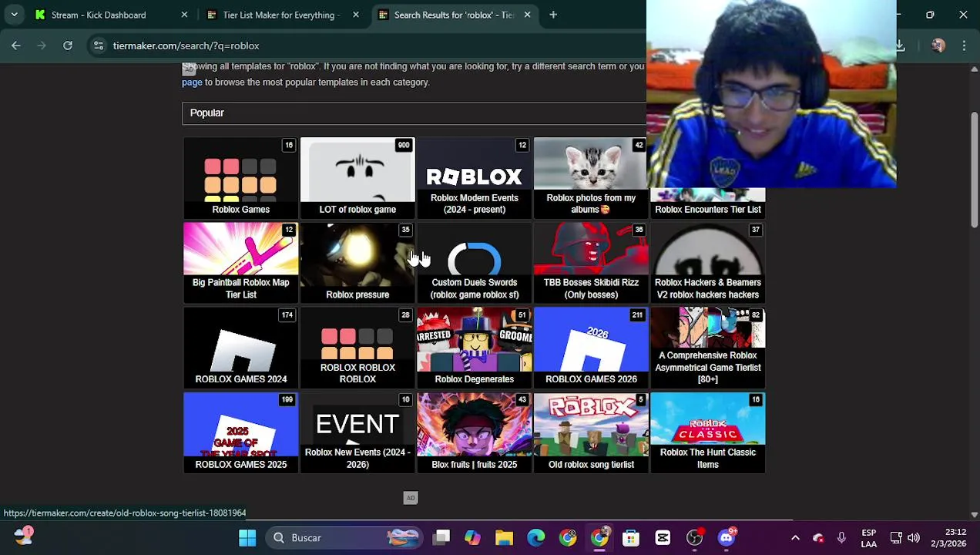Select the Search Results for 'roblox' tab
Image resolution: width=980 pixels, height=555 pixels.
click(x=453, y=15)
